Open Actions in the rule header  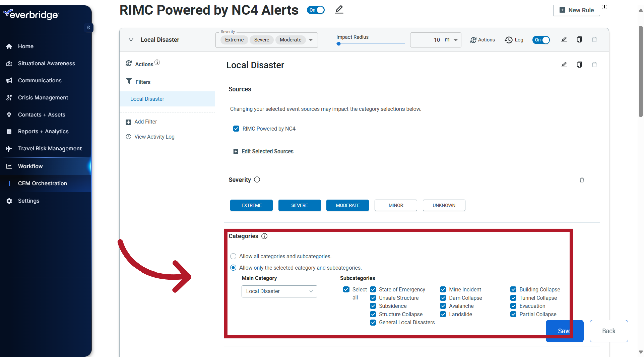tap(482, 40)
